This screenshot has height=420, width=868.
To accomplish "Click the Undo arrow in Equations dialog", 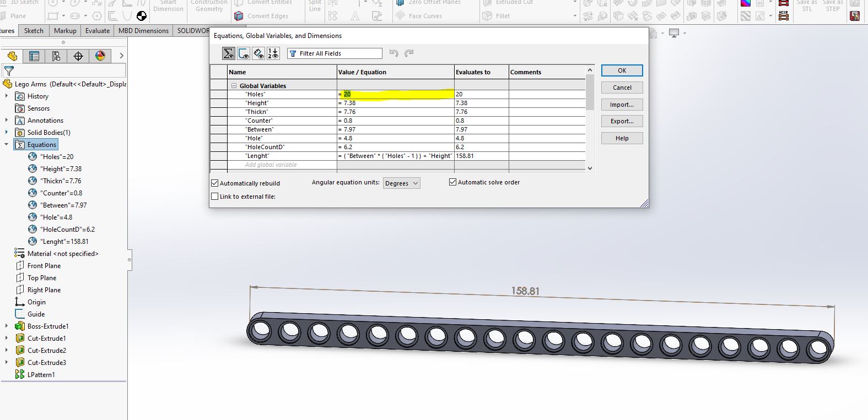I will (x=393, y=53).
